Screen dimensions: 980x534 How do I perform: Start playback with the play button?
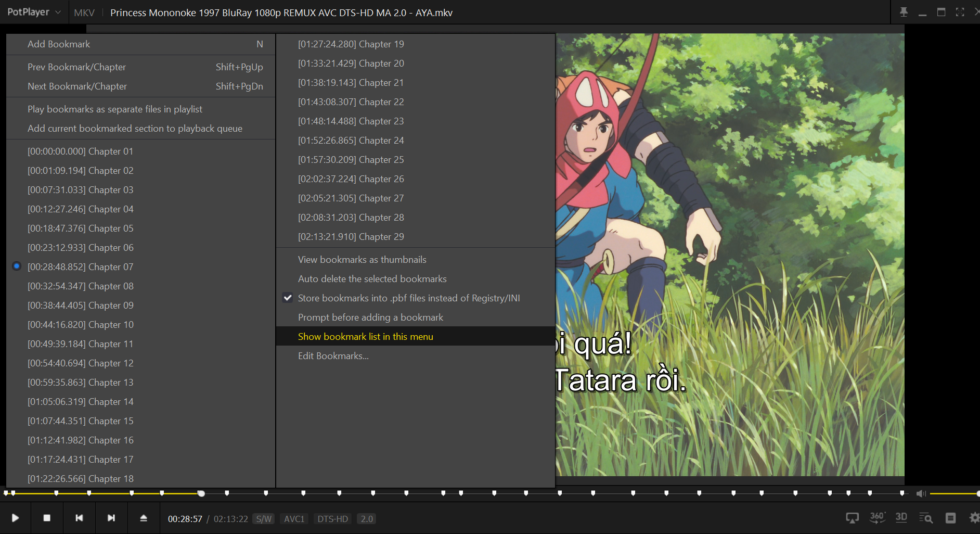pos(15,518)
